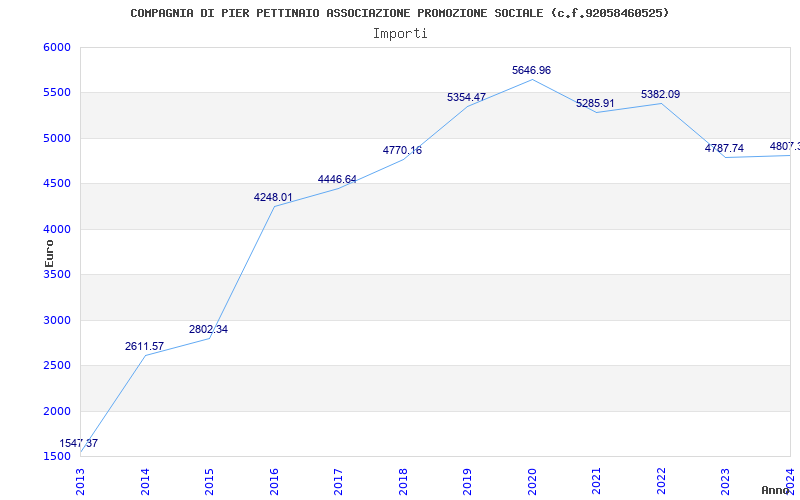Click the 2020 x-axis year label
The width and height of the screenshot is (800, 500).
click(x=532, y=480)
